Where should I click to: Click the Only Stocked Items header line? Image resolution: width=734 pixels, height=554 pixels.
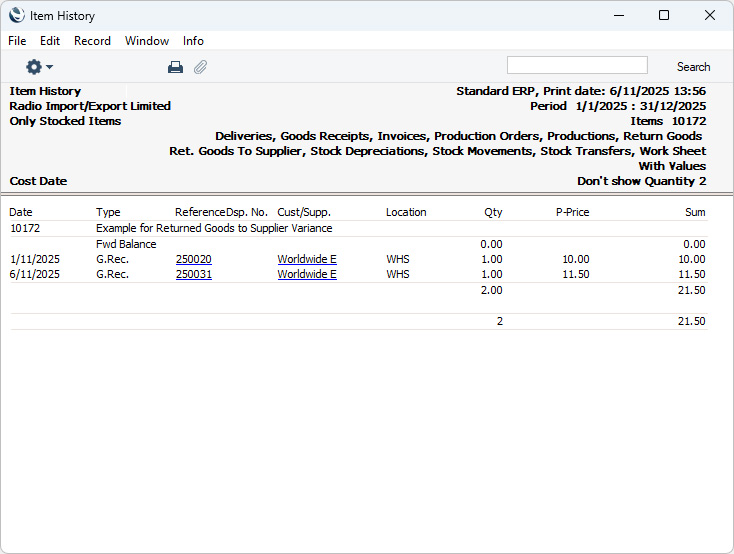click(65, 121)
